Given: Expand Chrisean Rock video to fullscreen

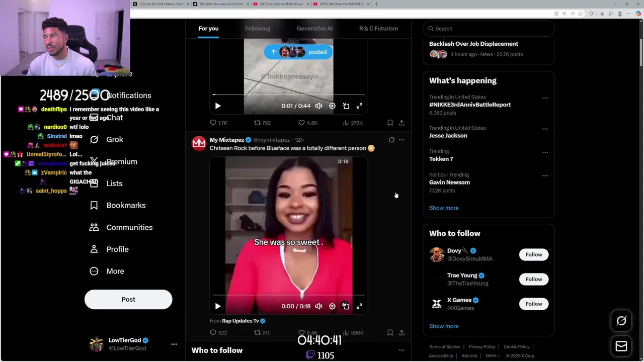Looking at the screenshot, I should coord(359,306).
